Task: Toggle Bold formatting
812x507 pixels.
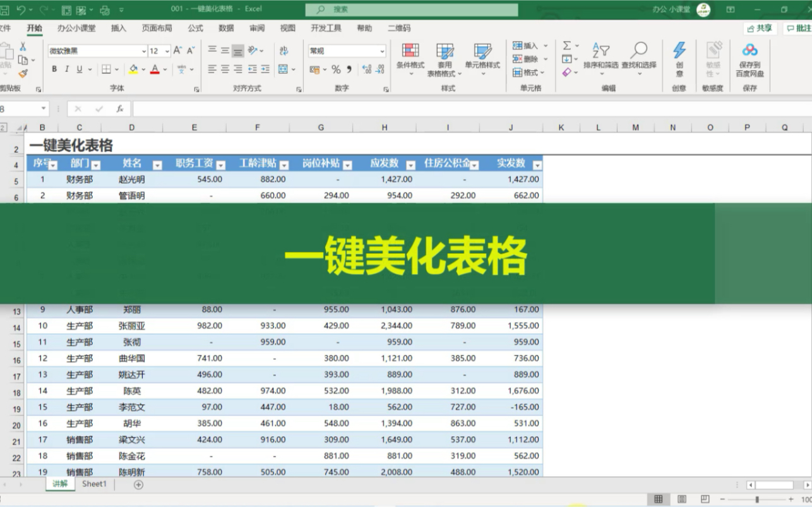Action: 54,69
